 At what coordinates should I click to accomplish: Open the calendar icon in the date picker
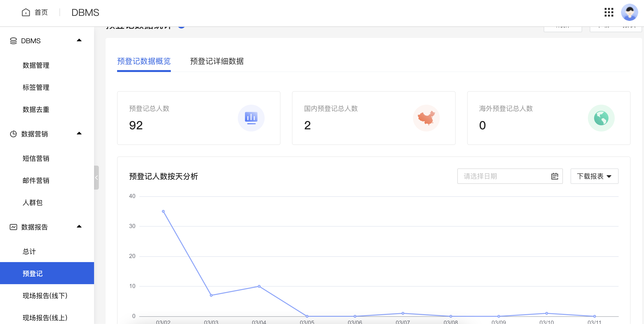point(555,176)
